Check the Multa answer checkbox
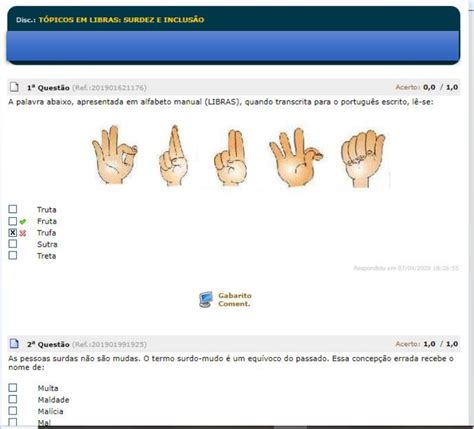This screenshot has width=474, height=429. [x=13, y=388]
